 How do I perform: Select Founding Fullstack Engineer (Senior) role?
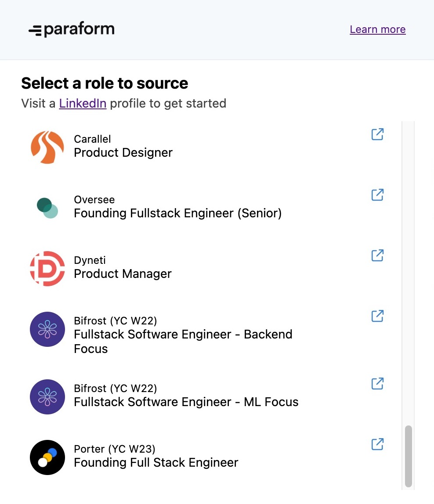coord(178,213)
